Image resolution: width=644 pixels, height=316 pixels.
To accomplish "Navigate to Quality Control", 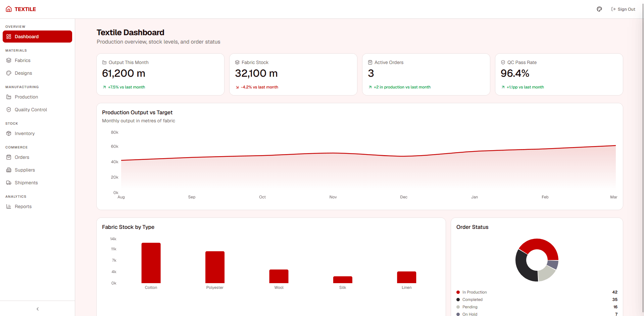I will pyautogui.click(x=37, y=110).
